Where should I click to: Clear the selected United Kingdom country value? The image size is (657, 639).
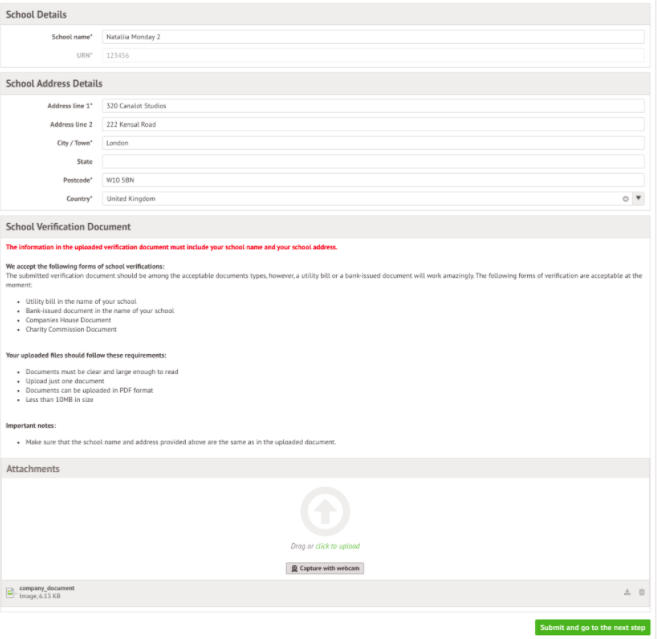click(625, 198)
